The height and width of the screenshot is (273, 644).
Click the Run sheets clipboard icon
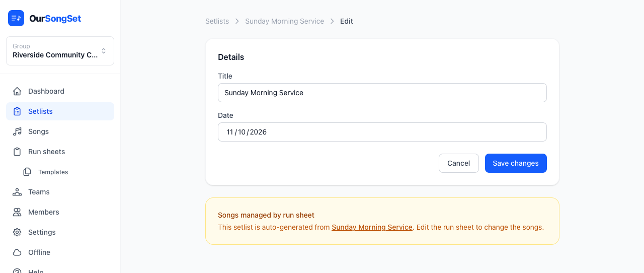coord(17,152)
